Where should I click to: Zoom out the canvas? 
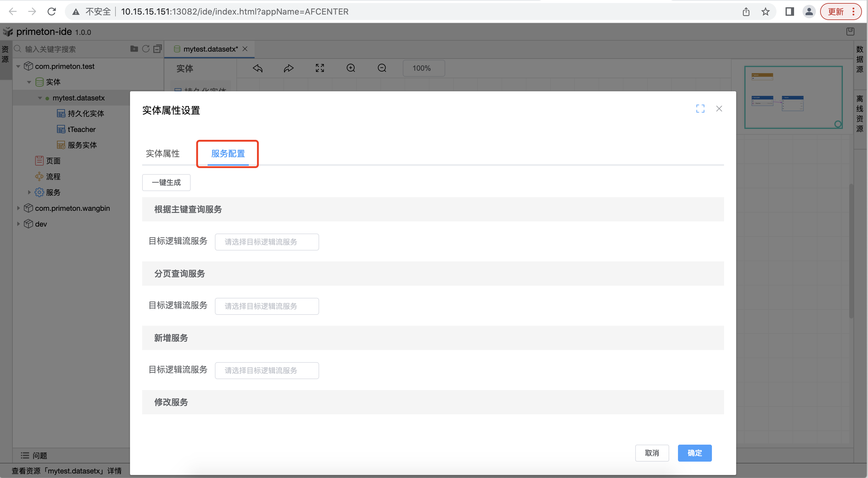click(x=382, y=68)
